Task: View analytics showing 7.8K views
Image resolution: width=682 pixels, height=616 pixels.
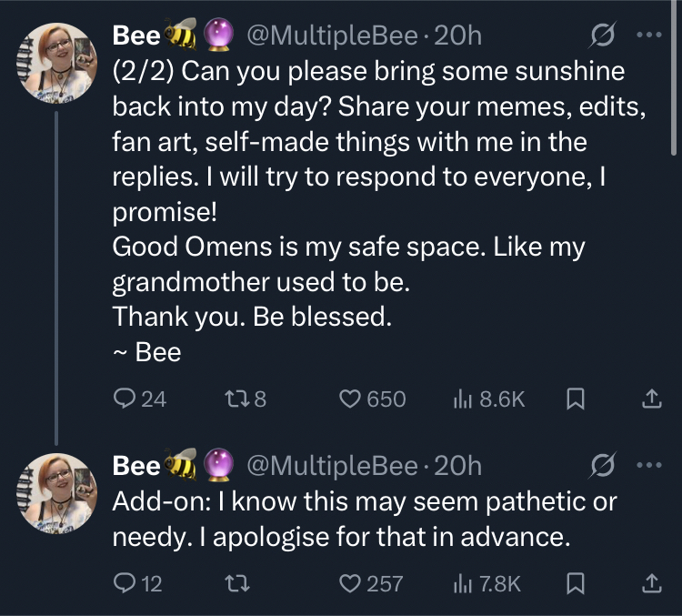Action: coord(464,583)
